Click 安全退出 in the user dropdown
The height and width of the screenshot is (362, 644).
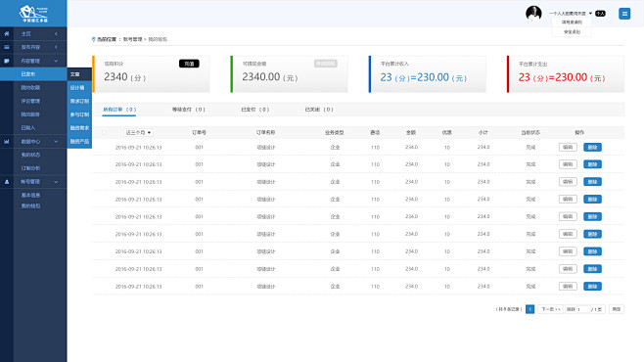tap(572, 32)
